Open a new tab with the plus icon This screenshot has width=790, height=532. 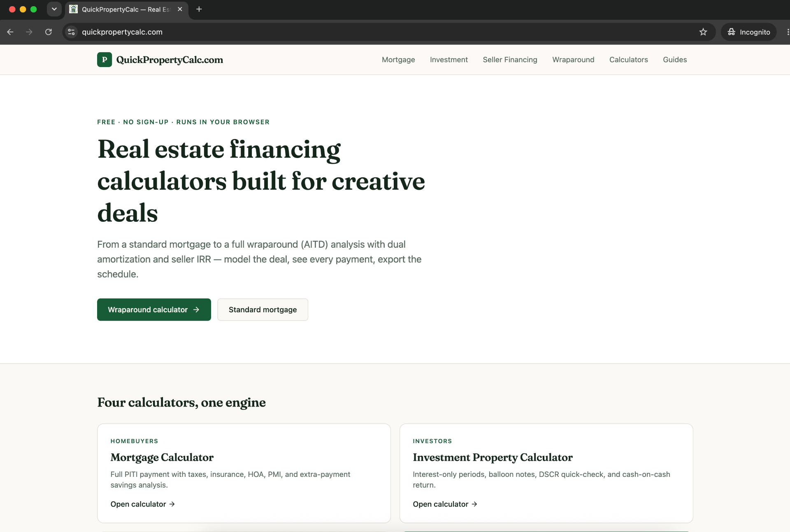click(x=199, y=9)
